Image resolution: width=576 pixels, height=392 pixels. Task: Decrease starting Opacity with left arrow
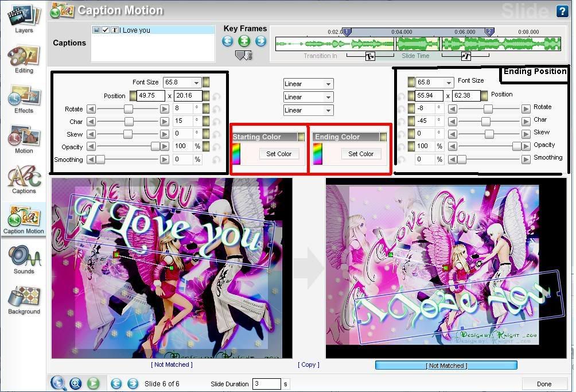pos(91,146)
